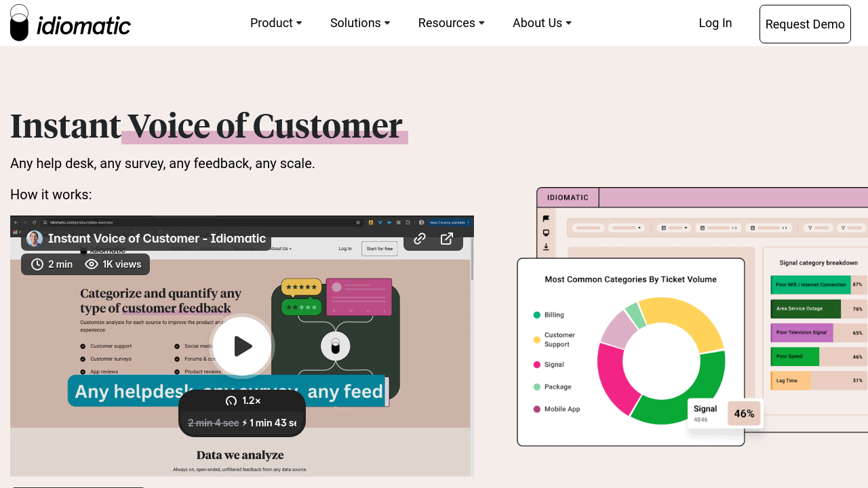Viewport: 868px width, 488px height.
Task: Change the 1.2× playback speed control
Action: [243, 401]
